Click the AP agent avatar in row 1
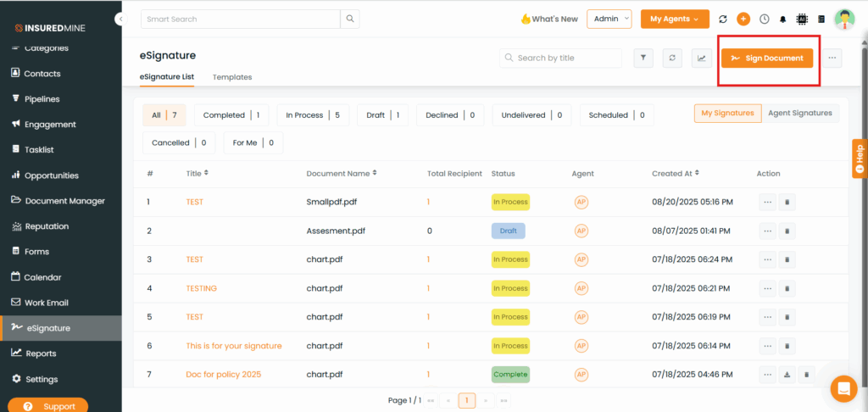 point(581,202)
